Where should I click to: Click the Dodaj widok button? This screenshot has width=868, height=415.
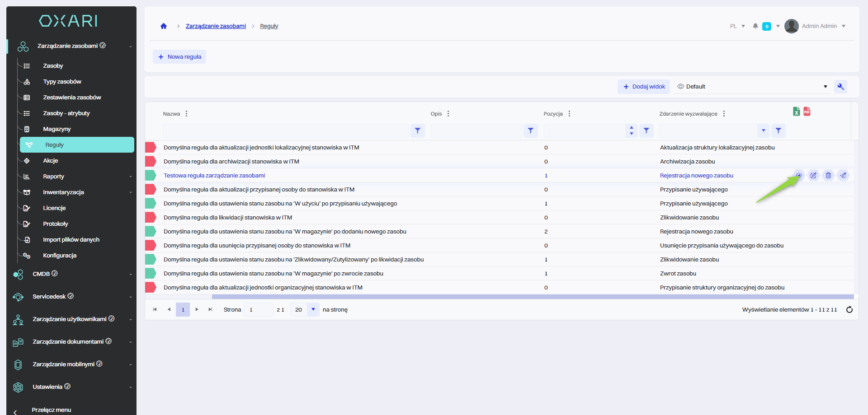tap(644, 87)
